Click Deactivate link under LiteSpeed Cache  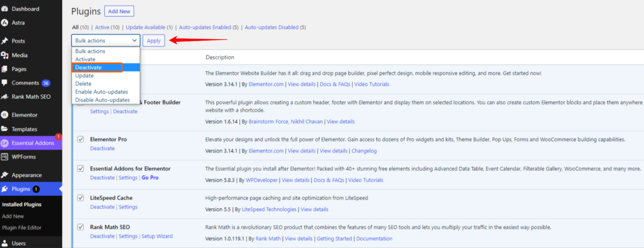[102, 207]
